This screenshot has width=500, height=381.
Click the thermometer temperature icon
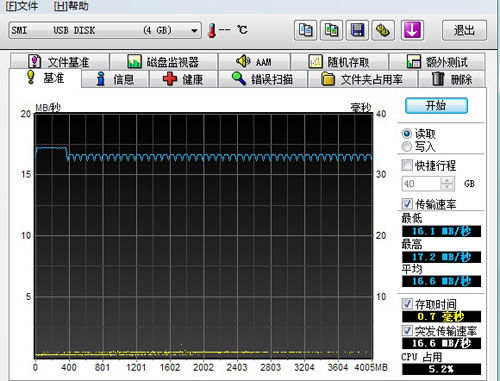(x=211, y=31)
